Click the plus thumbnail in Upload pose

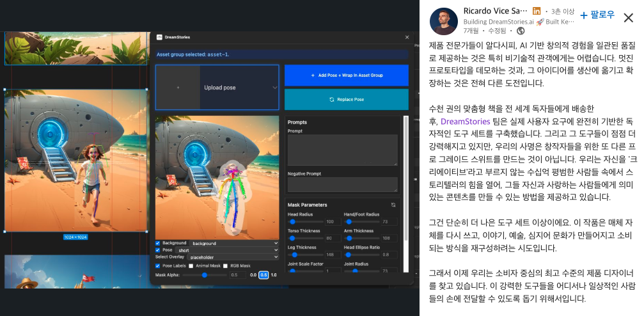pos(178,87)
